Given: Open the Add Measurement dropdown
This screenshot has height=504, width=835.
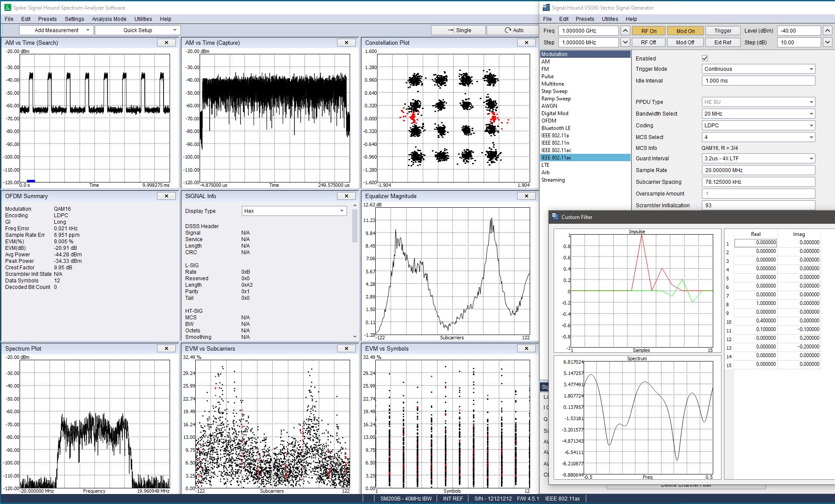Looking at the screenshot, I should 57,30.
